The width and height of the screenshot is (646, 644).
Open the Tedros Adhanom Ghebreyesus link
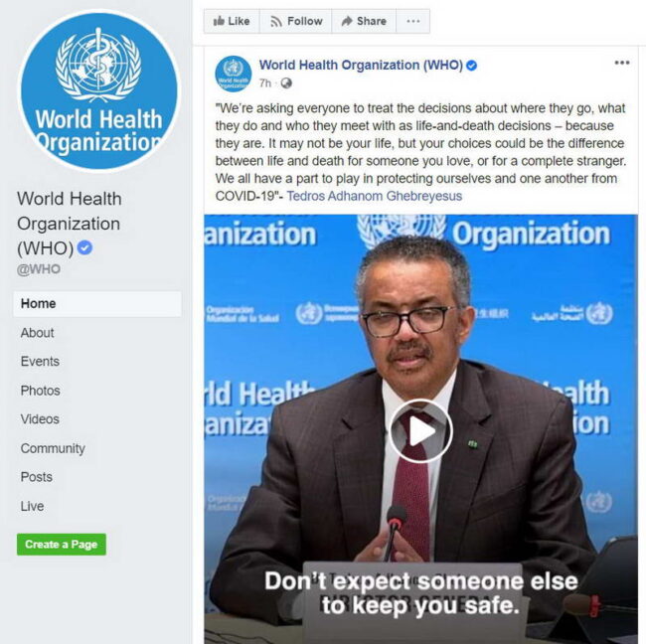[x=375, y=196]
